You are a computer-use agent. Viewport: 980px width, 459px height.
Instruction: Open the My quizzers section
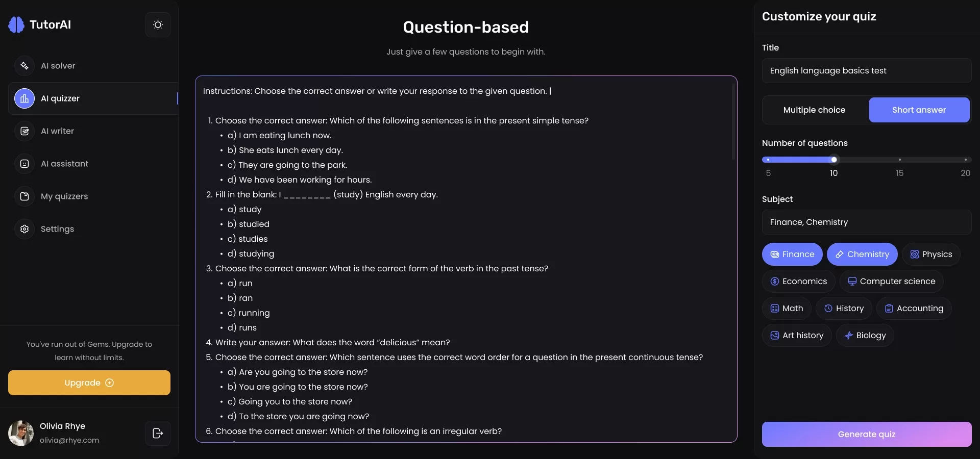65,196
